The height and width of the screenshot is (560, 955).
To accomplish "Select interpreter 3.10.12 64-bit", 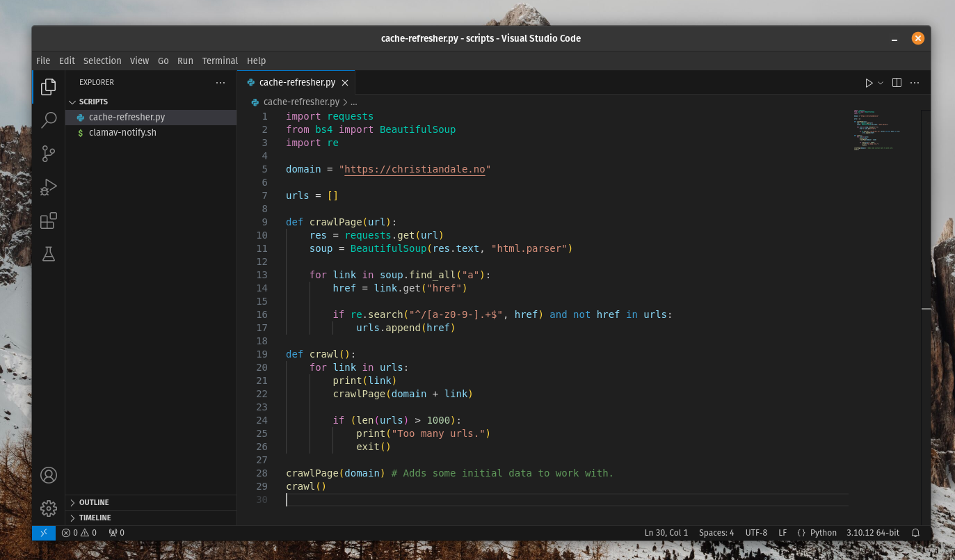I will pos(872,533).
